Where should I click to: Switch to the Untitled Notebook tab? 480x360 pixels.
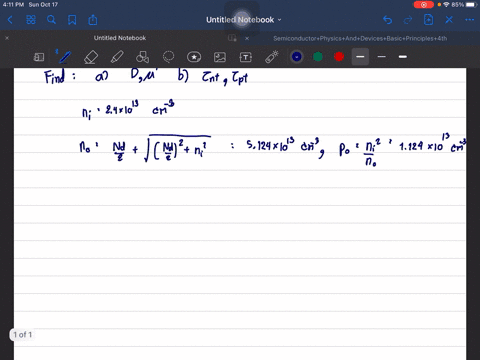tap(120, 38)
